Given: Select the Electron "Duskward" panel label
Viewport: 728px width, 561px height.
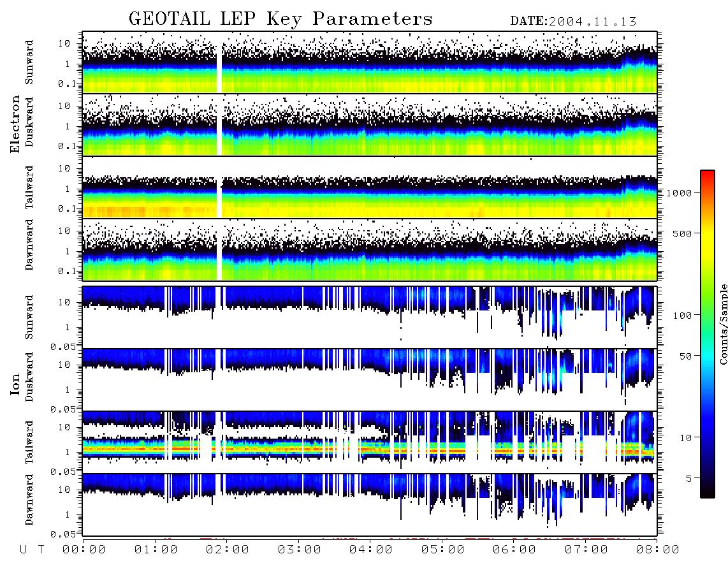Looking at the screenshot, I should coord(29,122).
